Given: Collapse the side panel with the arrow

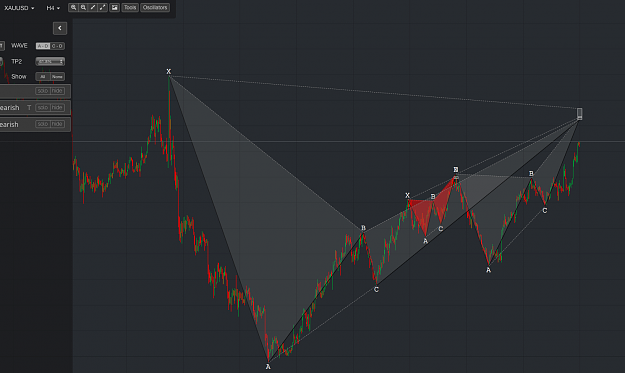Looking at the screenshot, I should (x=60, y=28).
